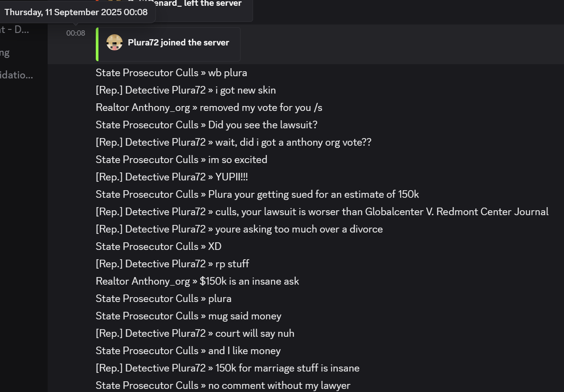
Task: Select the sidebar channel ending in "idatio..."
Action: click(16, 75)
